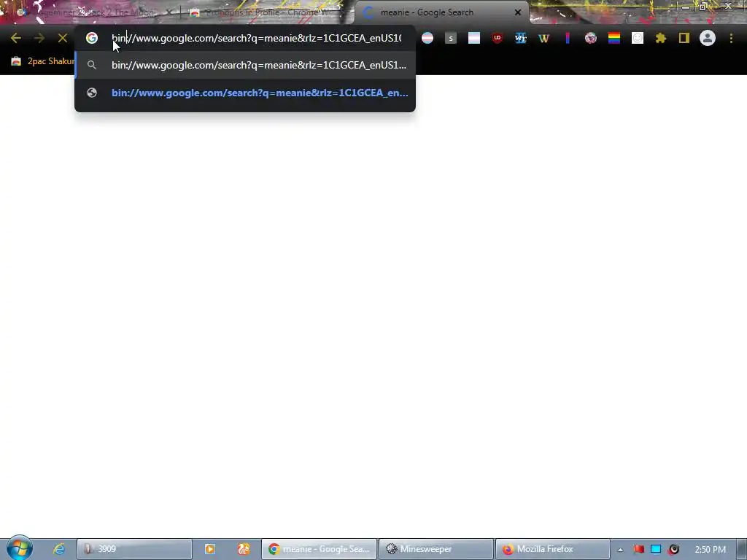Close the meanie - Google Search tab
The width and height of the screenshot is (747, 560).
pyautogui.click(x=518, y=12)
